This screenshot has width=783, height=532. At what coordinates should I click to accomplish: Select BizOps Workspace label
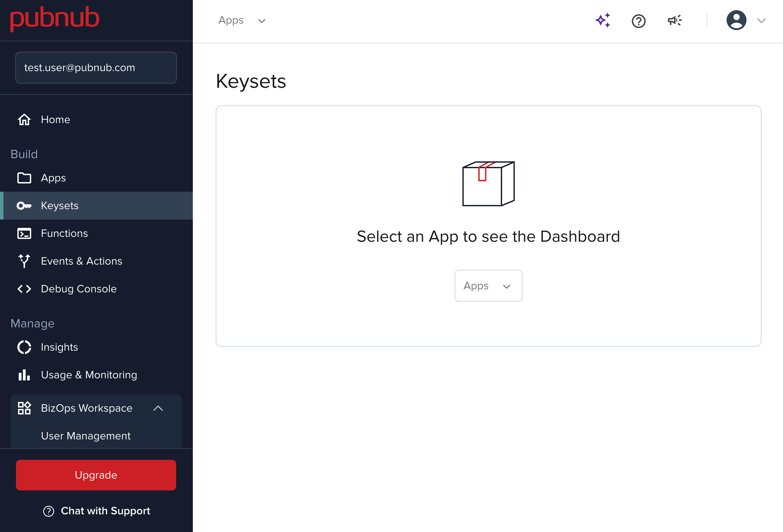click(x=87, y=408)
